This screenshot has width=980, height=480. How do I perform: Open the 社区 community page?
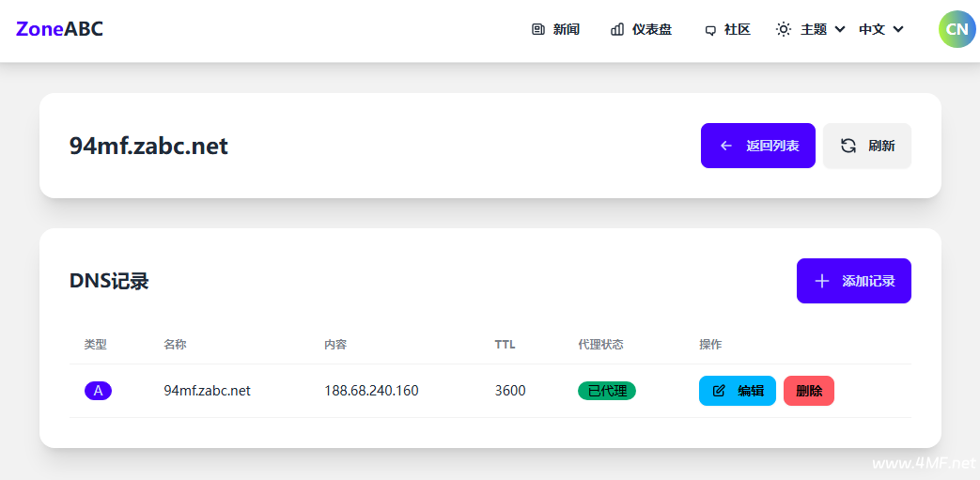(x=737, y=29)
